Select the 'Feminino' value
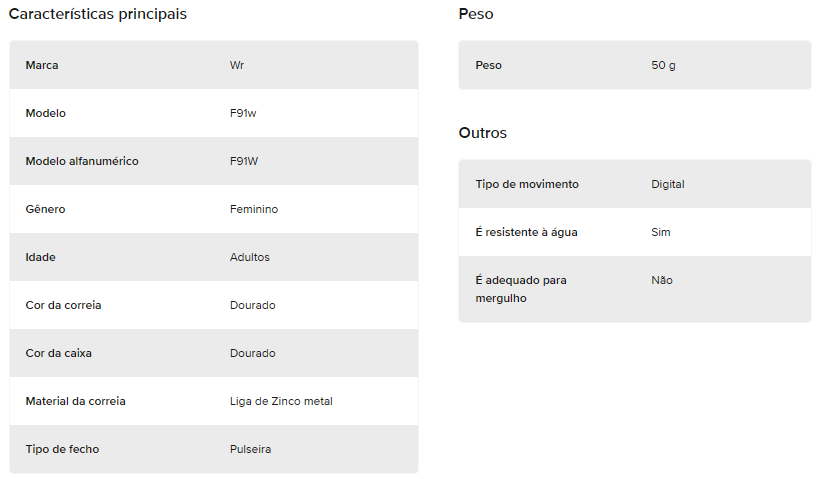The height and width of the screenshot is (479, 820). 254,209
